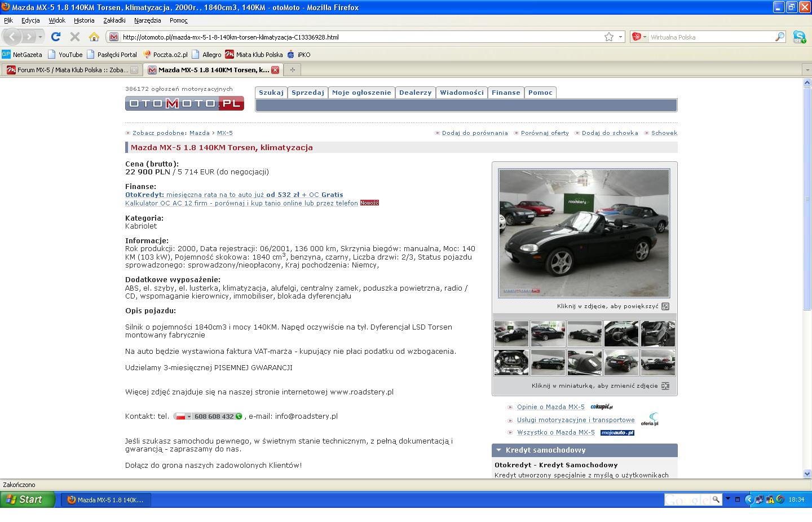Open the Zakładki menu
Viewport: 812px width, 522px height.
[114, 20]
